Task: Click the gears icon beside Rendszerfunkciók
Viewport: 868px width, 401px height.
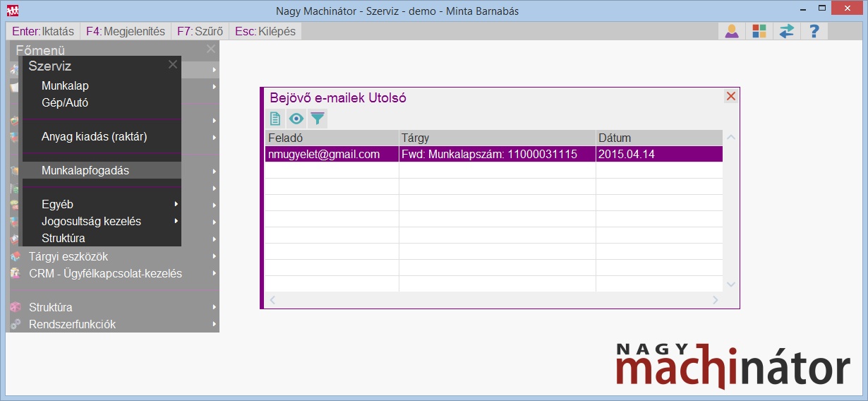Action: [x=14, y=324]
